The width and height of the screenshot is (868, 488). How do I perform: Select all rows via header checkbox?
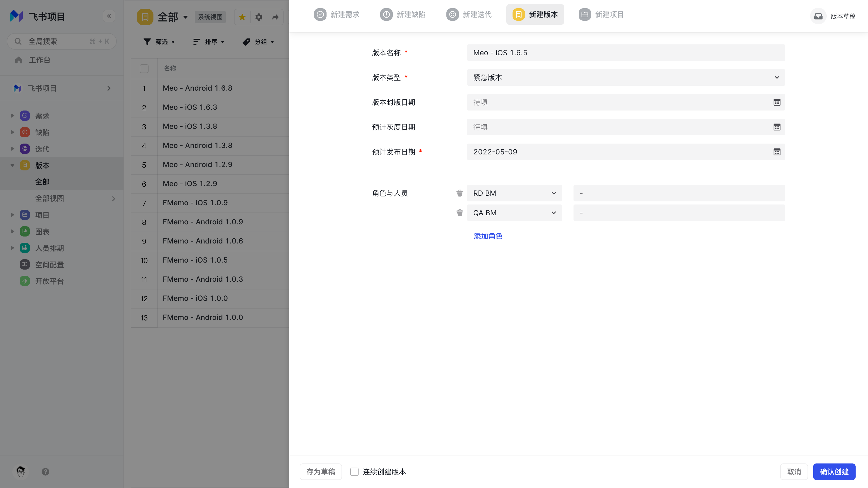click(144, 68)
